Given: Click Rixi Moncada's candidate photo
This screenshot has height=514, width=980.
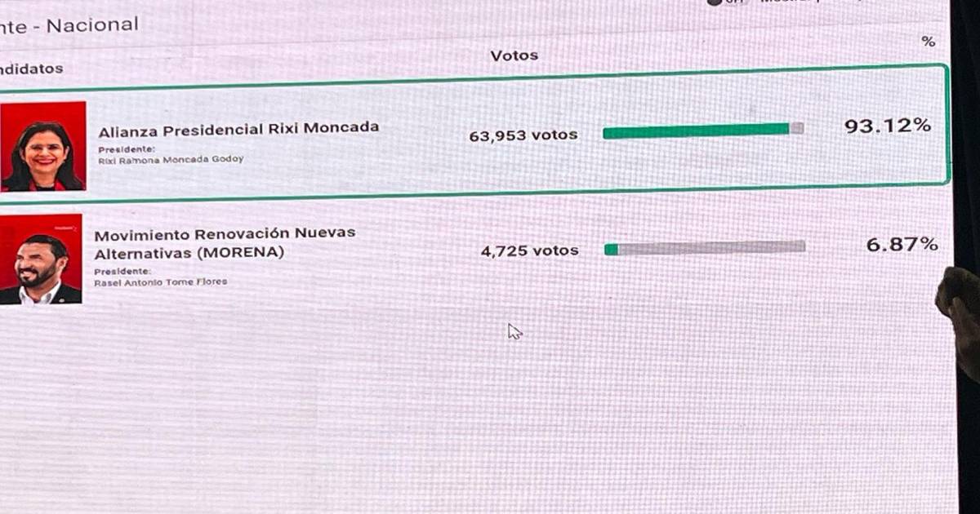Looking at the screenshot, I should pyautogui.click(x=42, y=146).
